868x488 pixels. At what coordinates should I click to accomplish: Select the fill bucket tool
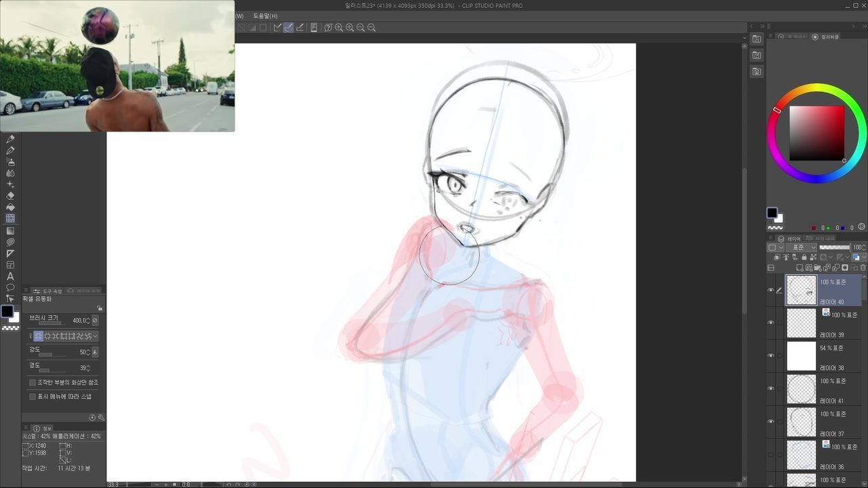coord(10,207)
